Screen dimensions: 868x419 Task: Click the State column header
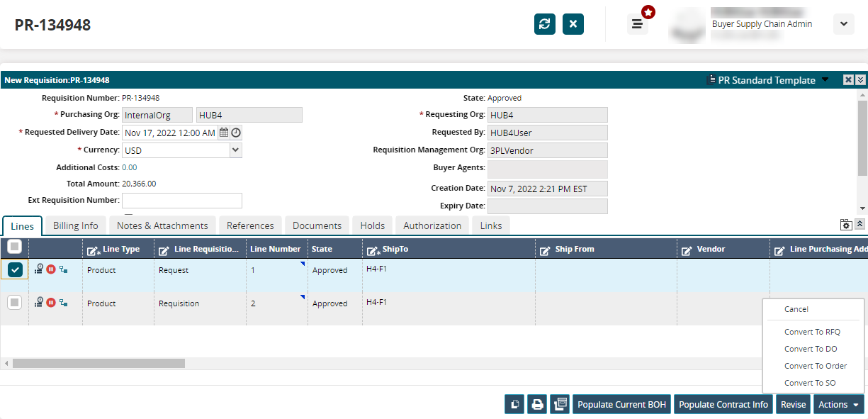[x=334, y=249]
